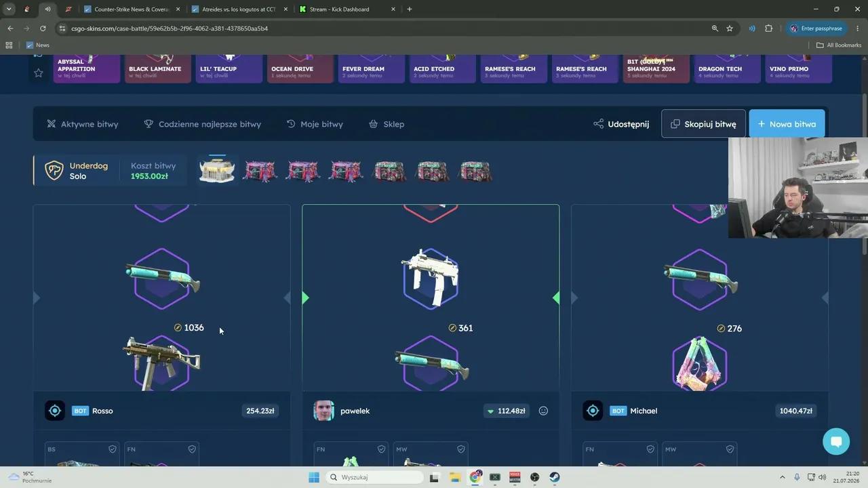Switch to the Moje bitwy tab
This screenshot has width=868, height=488.
[315, 124]
